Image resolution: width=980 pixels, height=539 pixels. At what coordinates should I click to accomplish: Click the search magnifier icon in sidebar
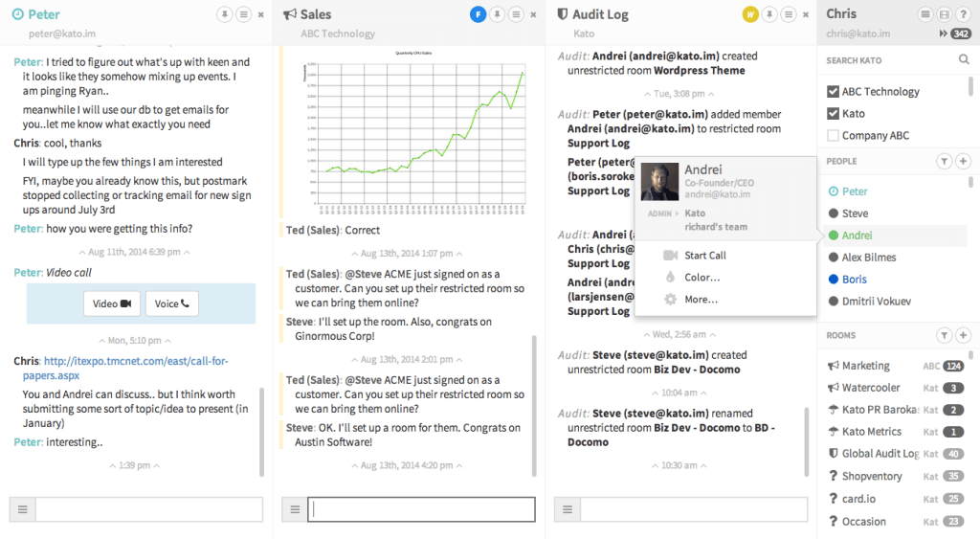point(964,60)
